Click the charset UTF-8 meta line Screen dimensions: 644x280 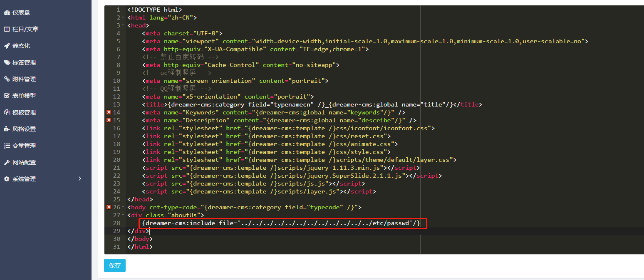[x=182, y=33]
